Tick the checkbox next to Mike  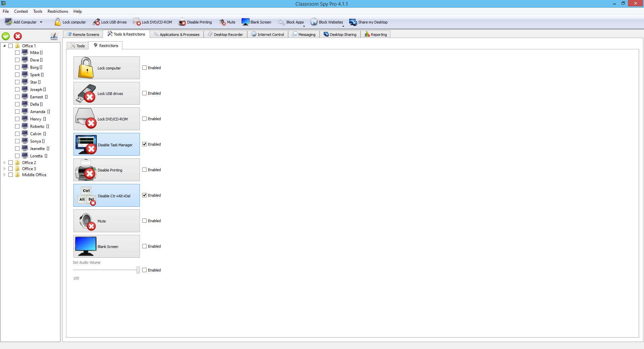tap(17, 53)
